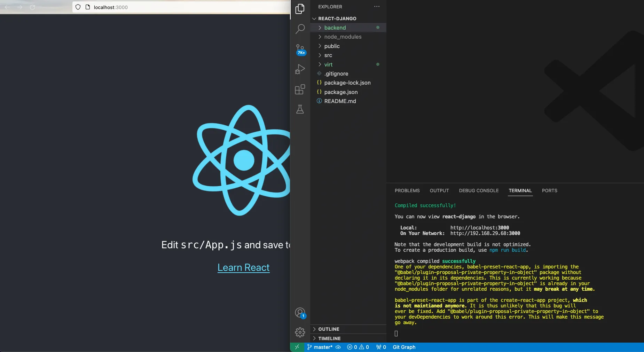Expand the node_modules folder
The image size is (644, 352).
348,37
